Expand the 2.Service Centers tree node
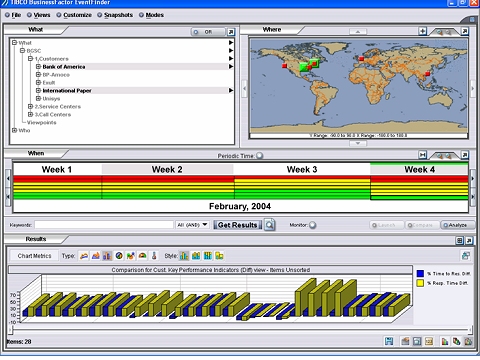The image size is (480, 360). point(30,107)
